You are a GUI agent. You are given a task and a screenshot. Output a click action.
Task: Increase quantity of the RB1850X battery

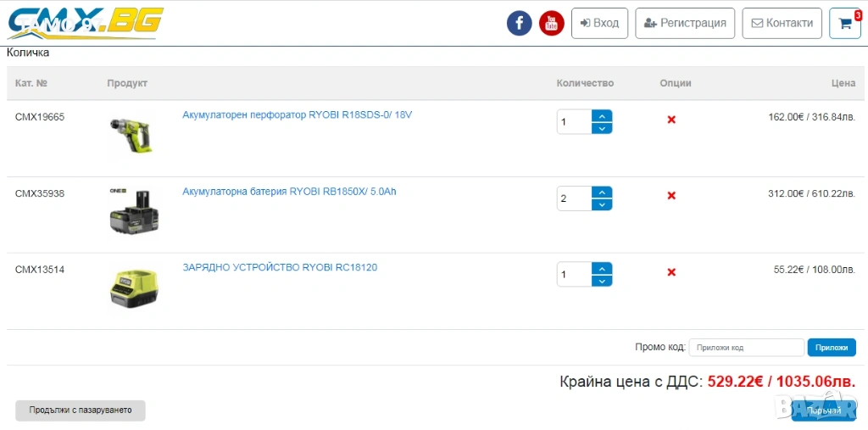pyautogui.click(x=601, y=193)
